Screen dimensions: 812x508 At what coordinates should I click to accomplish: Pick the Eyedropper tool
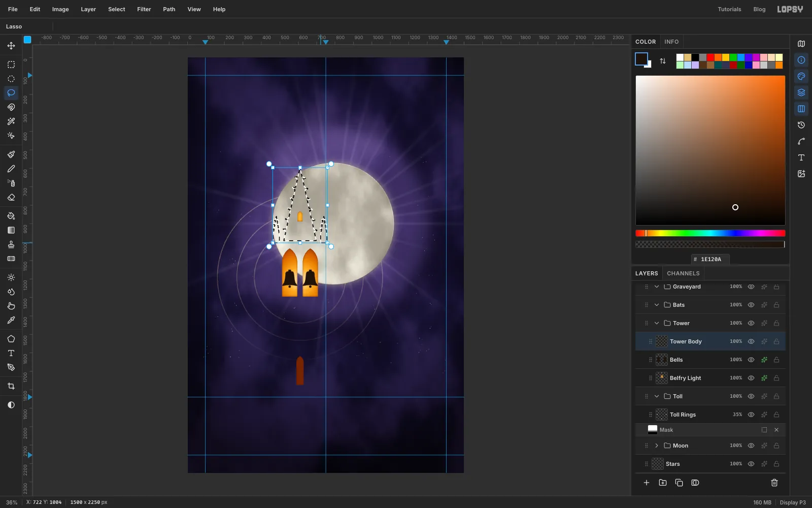[x=11, y=320]
